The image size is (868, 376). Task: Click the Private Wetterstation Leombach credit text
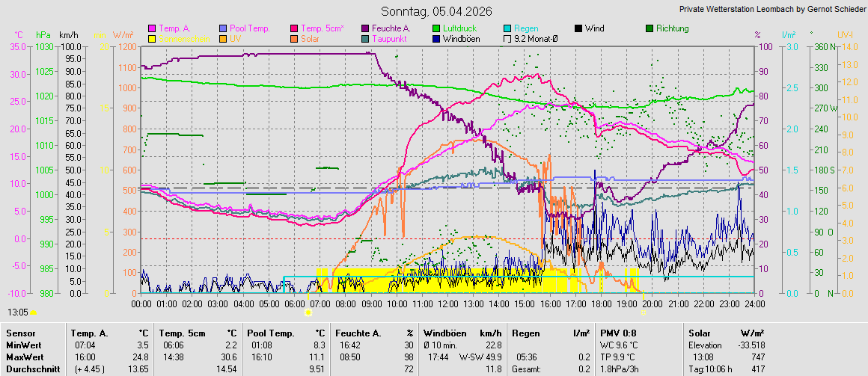(x=771, y=9)
